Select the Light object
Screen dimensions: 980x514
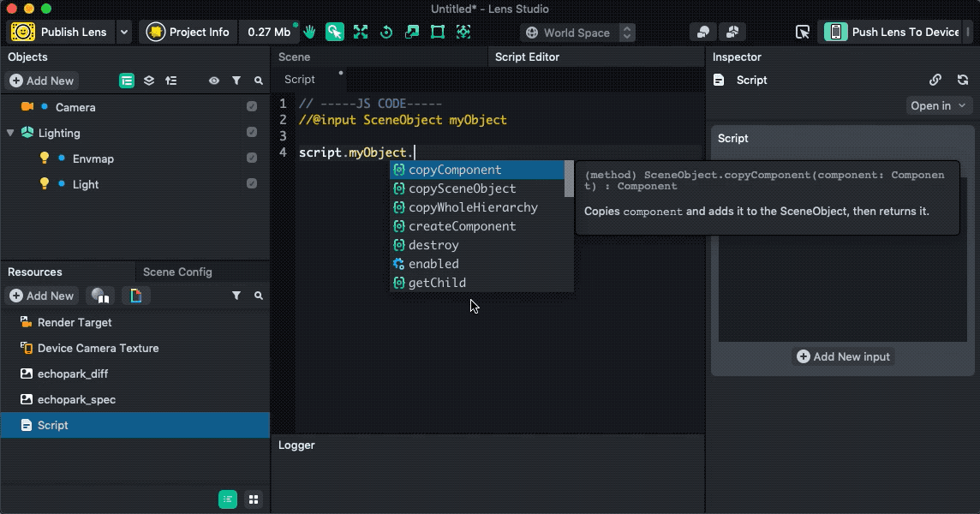point(86,184)
